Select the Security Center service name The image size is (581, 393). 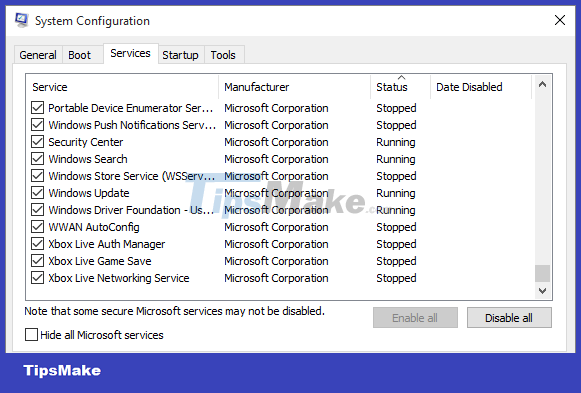[86, 142]
